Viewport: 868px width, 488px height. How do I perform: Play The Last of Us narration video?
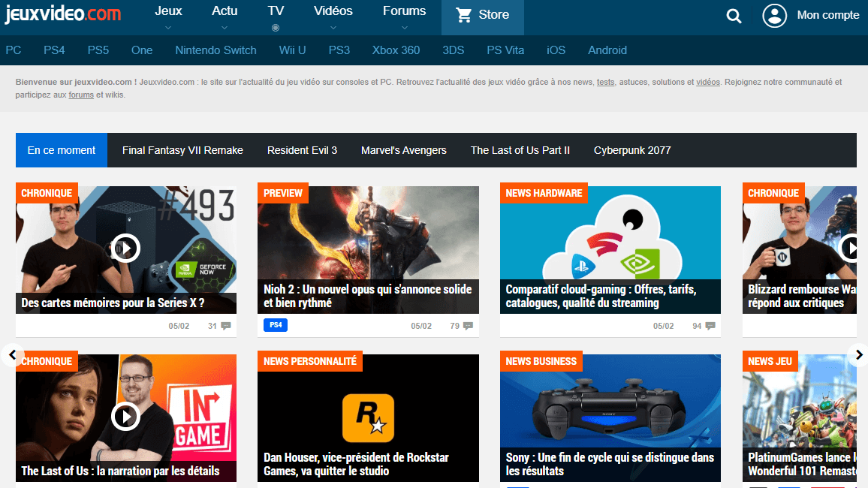[125, 415]
